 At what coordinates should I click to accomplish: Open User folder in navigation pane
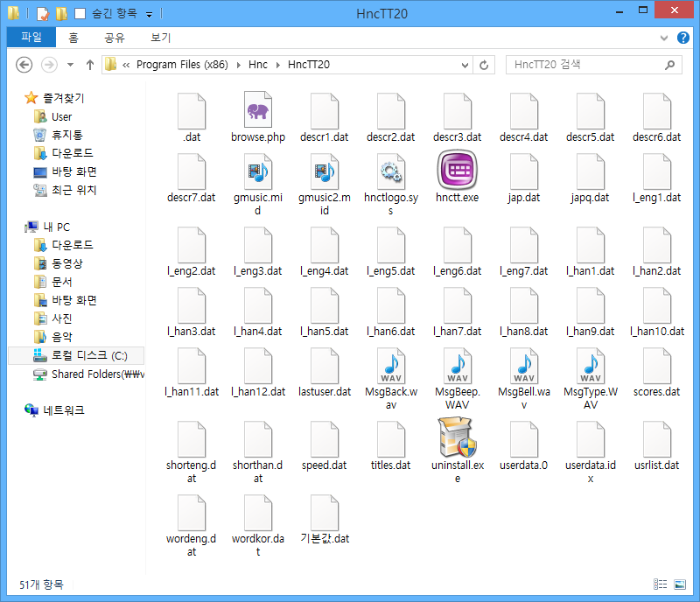pyautogui.click(x=61, y=116)
